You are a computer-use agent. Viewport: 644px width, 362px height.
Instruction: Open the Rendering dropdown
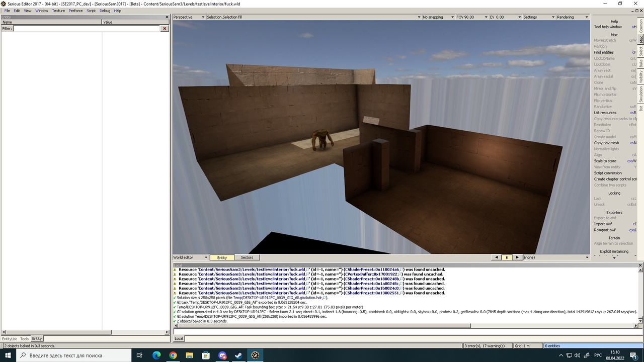point(573,17)
